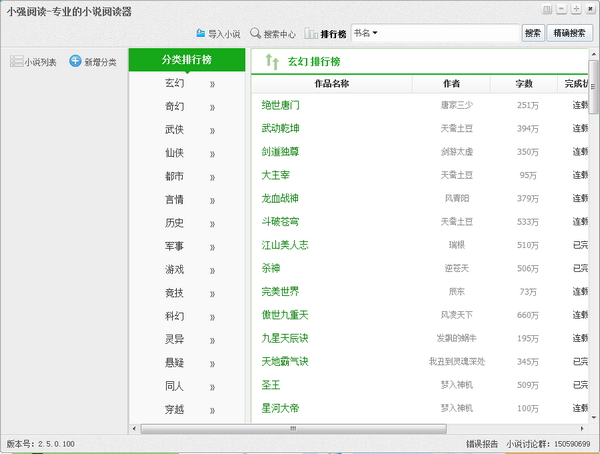Click the green arrows icon beside 玄幻排行榜
The image size is (600, 454).
click(x=271, y=62)
